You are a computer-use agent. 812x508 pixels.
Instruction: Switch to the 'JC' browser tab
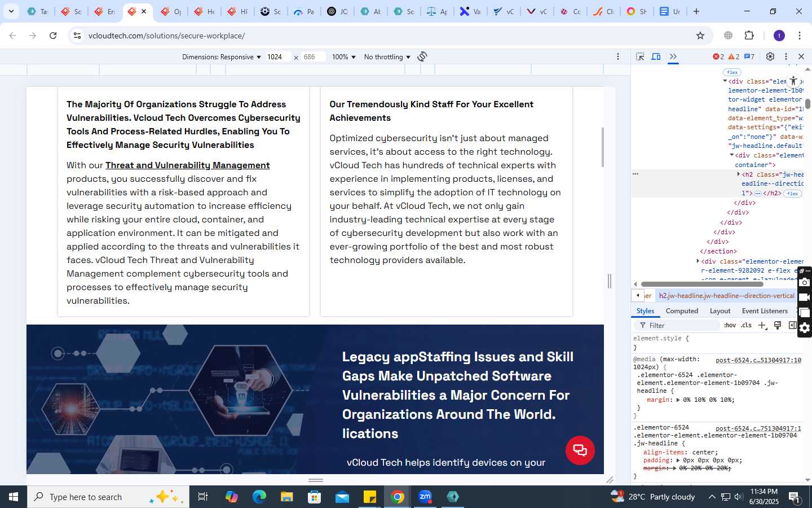point(338,11)
